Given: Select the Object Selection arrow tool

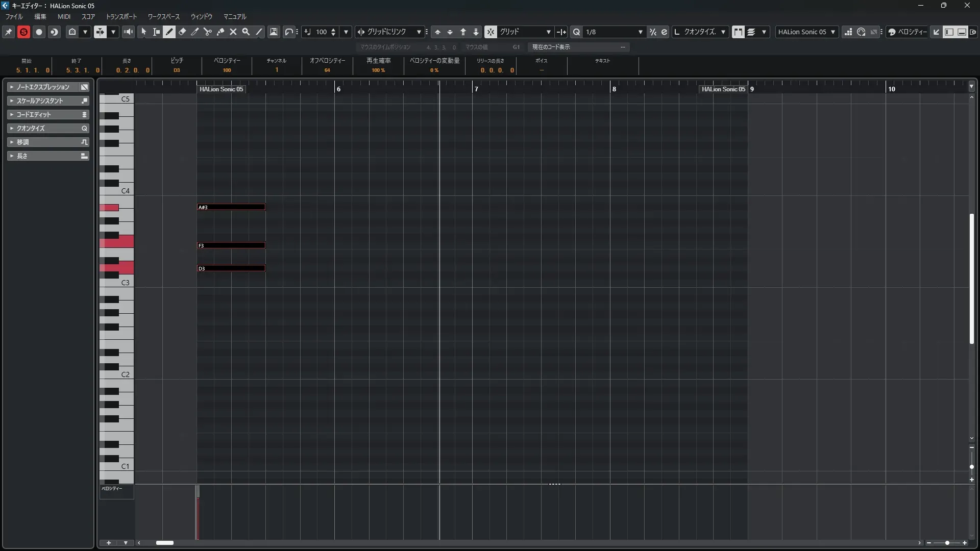Looking at the screenshot, I should pyautogui.click(x=143, y=32).
